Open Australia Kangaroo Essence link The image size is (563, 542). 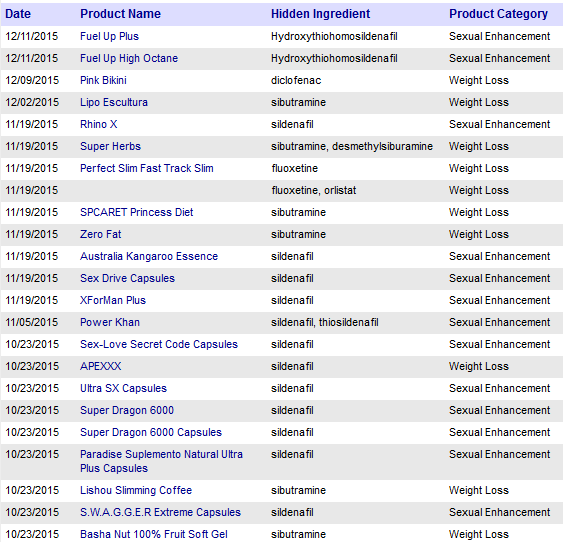pyautogui.click(x=149, y=256)
